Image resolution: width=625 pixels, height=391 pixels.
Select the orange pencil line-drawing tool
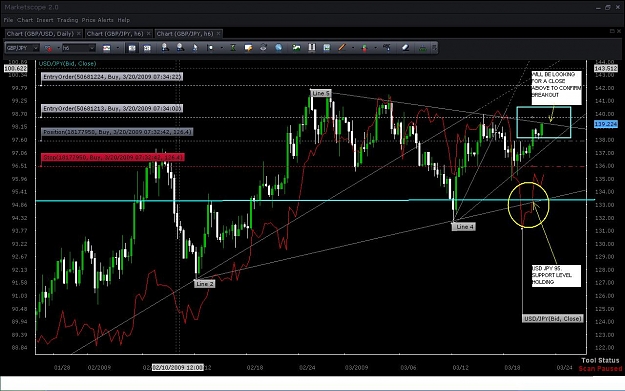pos(342,48)
